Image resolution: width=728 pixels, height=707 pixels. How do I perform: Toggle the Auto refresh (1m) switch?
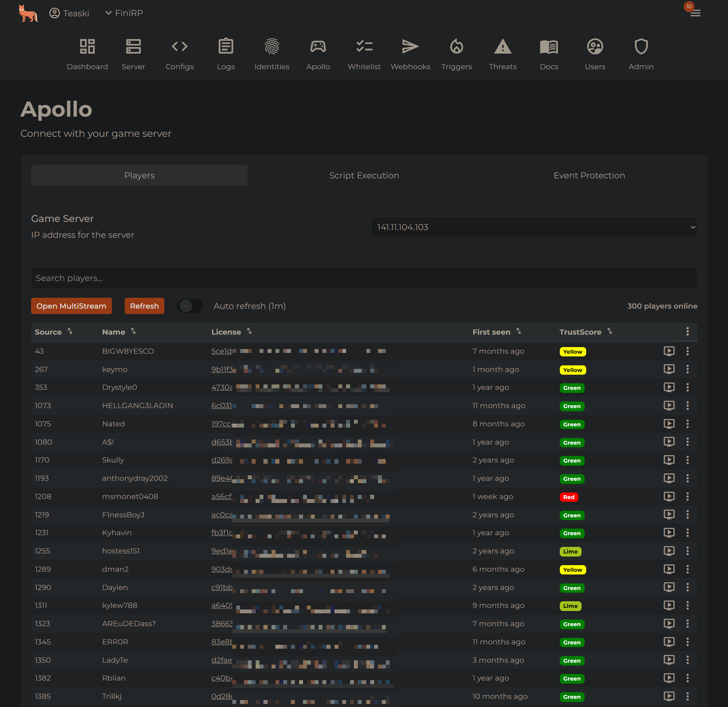190,306
